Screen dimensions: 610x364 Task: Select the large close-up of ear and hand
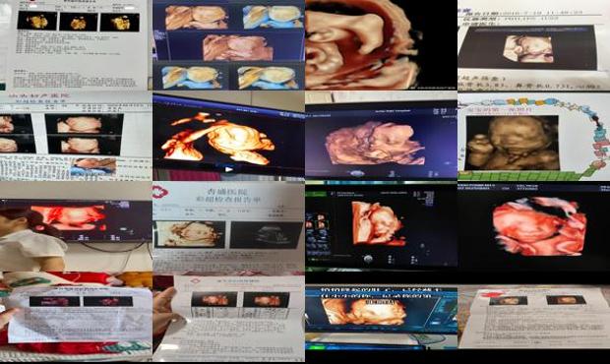[x=381, y=45]
